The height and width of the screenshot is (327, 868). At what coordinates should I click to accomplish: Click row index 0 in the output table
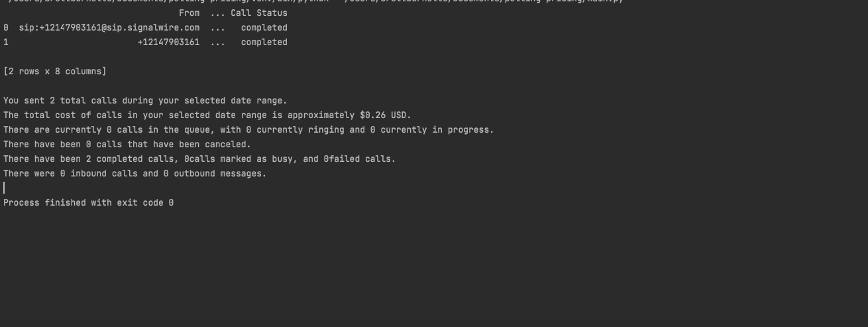coord(6,28)
